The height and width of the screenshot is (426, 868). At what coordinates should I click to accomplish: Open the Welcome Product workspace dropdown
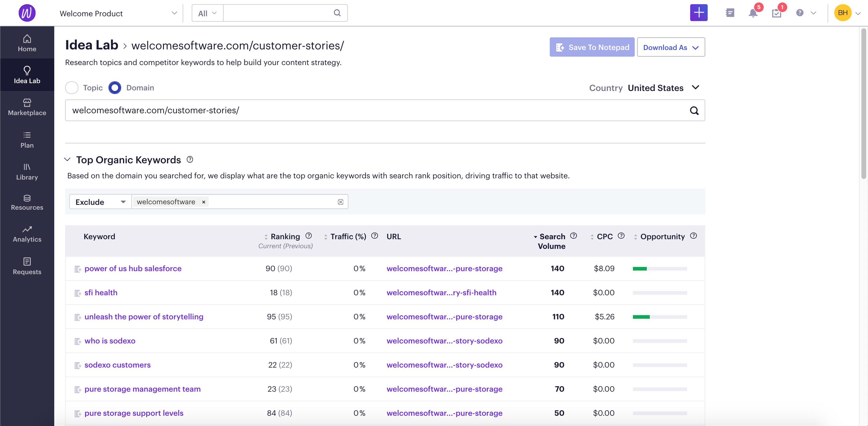click(x=118, y=13)
